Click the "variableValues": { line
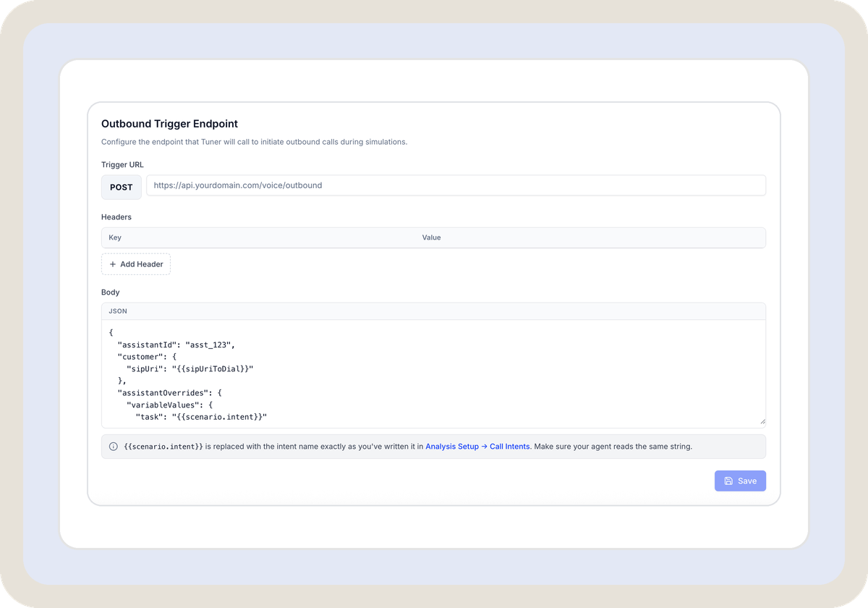Image resolution: width=868 pixels, height=608 pixels. coord(169,405)
